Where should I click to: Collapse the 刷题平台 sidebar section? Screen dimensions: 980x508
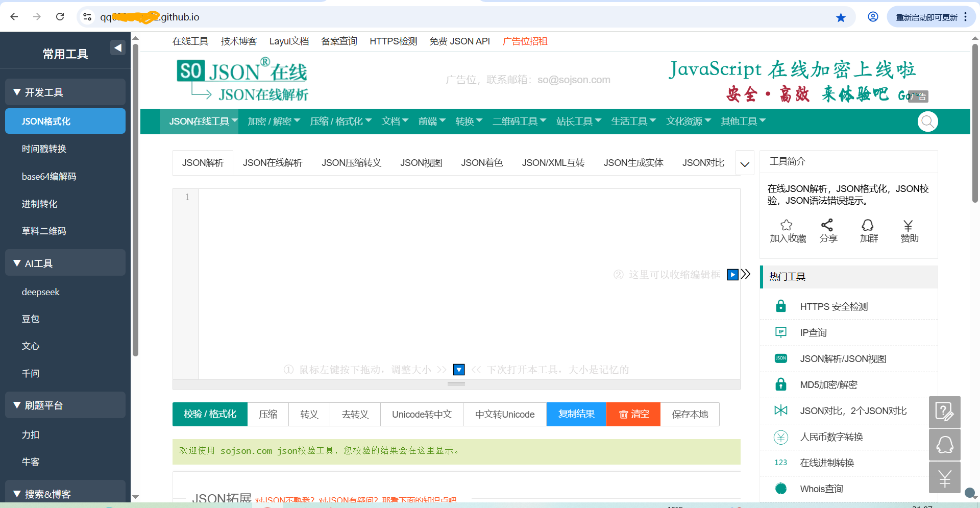[65, 405]
